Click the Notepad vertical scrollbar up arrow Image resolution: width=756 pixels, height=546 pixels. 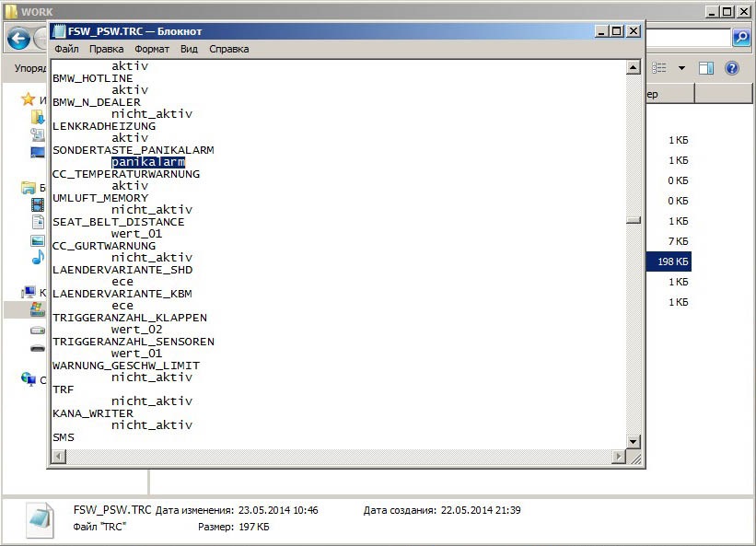point(633,67)
